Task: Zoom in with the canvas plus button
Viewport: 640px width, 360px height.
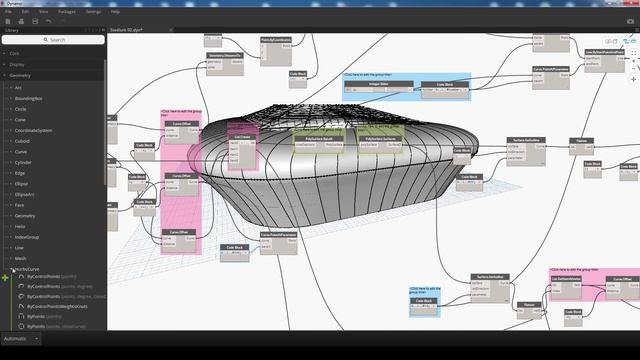Action: point(633,61)
